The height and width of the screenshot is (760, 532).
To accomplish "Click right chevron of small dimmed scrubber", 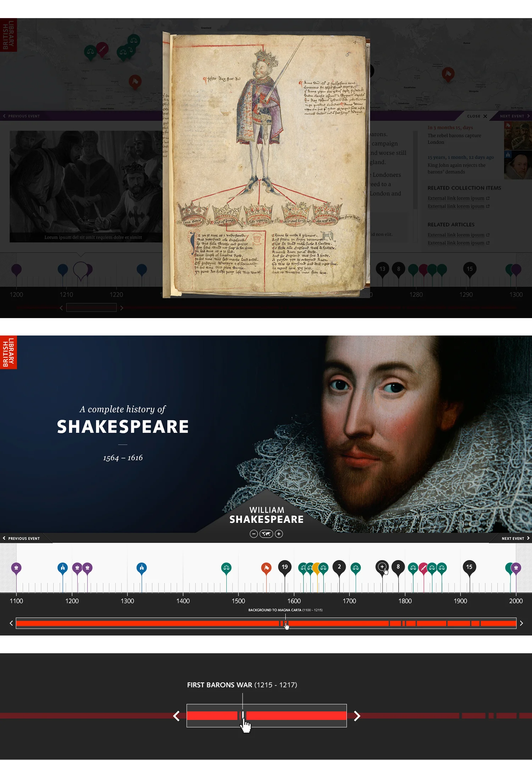I will (122, 308).
